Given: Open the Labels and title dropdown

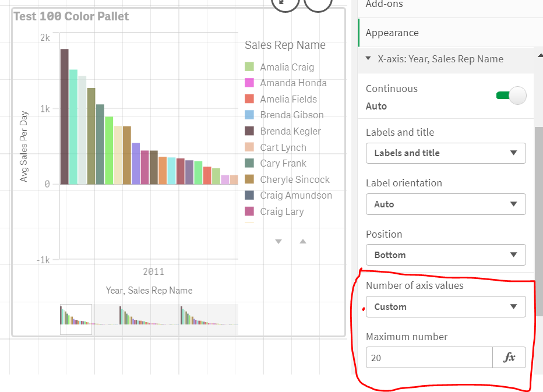Looking at the screenshot, I should (446, 153).
